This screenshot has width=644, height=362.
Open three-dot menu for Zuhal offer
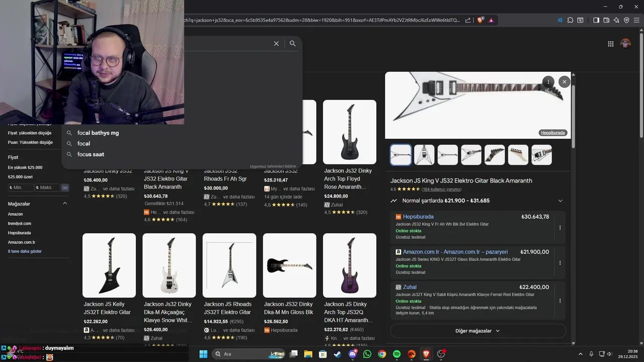click(560, 301)
